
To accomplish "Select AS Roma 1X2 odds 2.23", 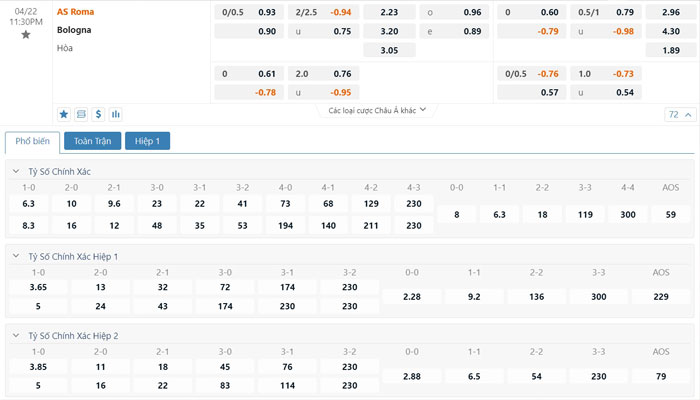I will pos(389,12).
